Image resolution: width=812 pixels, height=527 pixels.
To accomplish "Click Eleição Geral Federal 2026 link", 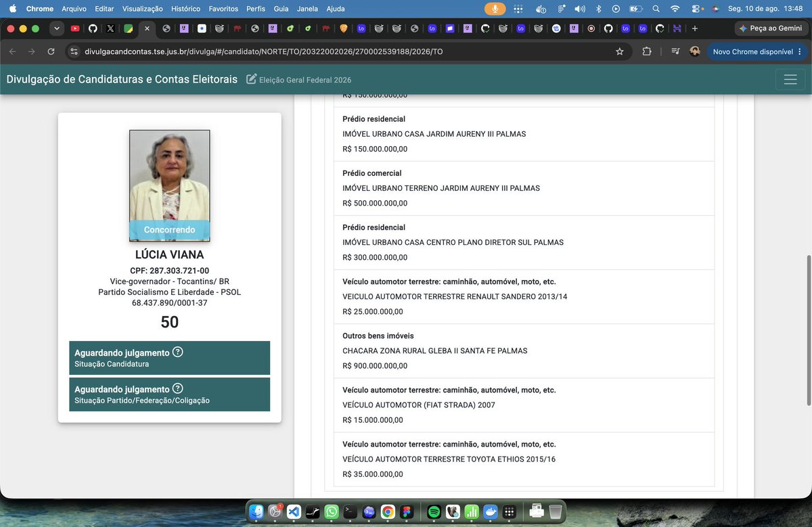I will (x=305, y=80).
